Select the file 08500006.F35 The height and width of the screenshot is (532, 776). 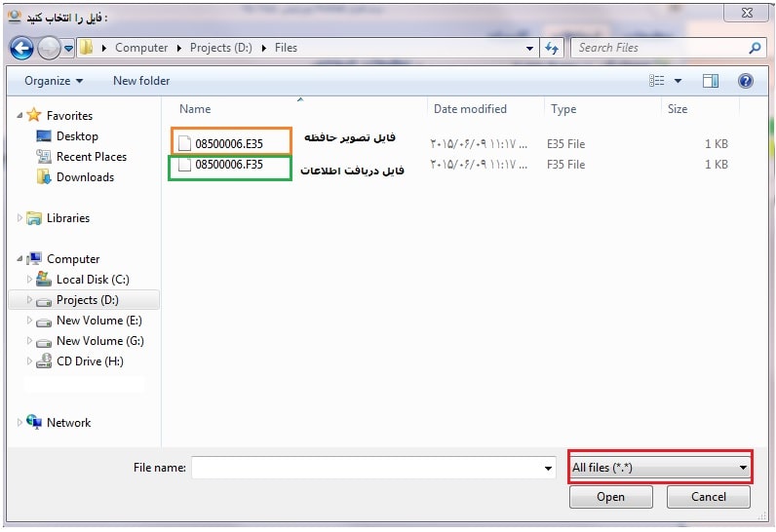pos(229,164)
